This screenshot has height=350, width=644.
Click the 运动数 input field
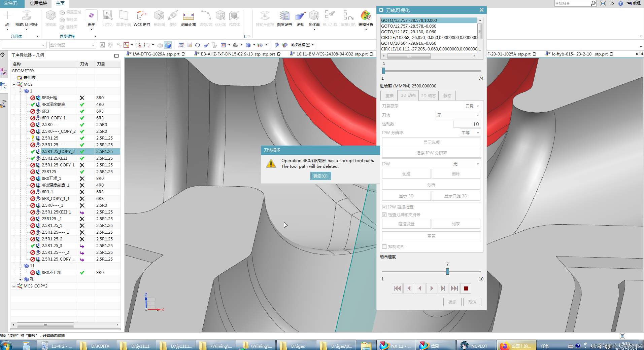467,124
